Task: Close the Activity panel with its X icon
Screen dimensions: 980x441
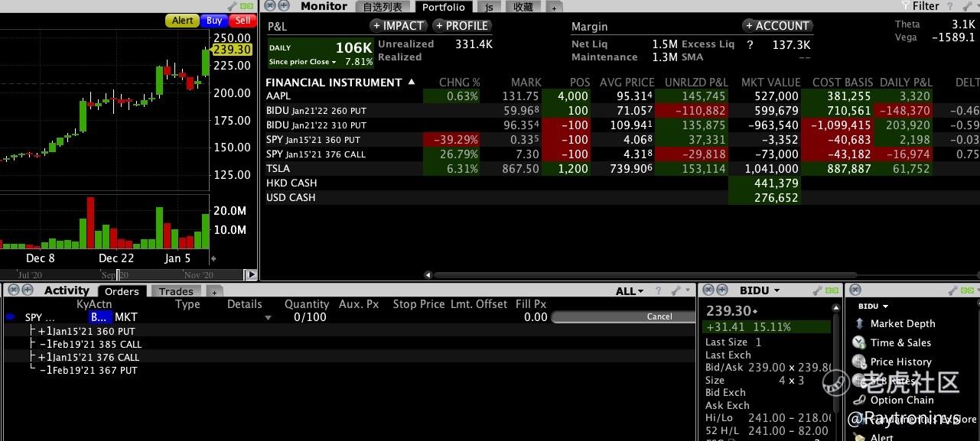Action: 12,290
